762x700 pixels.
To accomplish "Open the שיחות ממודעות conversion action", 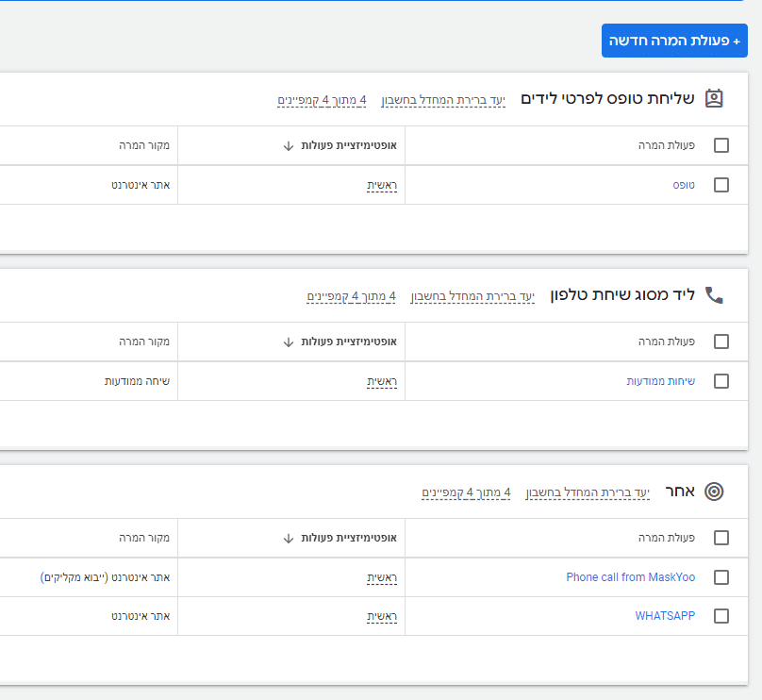I will (661, 381).
